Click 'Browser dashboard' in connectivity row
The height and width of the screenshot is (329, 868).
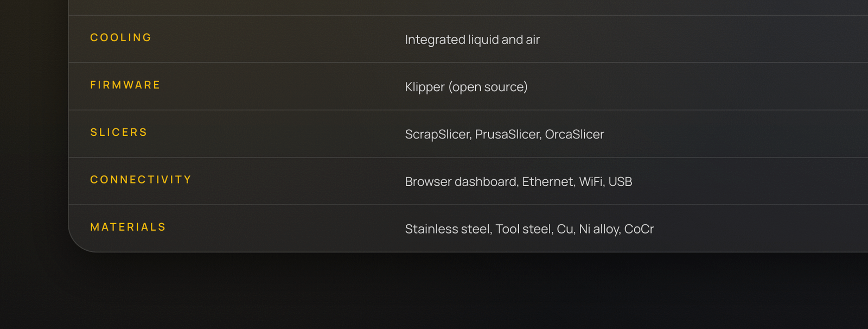[x=461, y=181]
